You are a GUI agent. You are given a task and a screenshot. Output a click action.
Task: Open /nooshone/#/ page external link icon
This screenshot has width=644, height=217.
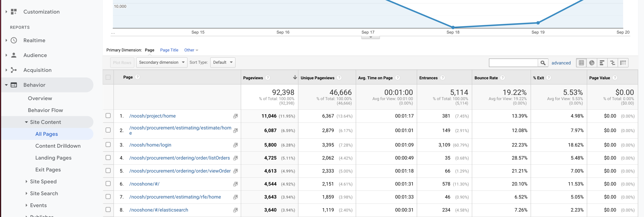pos(235,184)
